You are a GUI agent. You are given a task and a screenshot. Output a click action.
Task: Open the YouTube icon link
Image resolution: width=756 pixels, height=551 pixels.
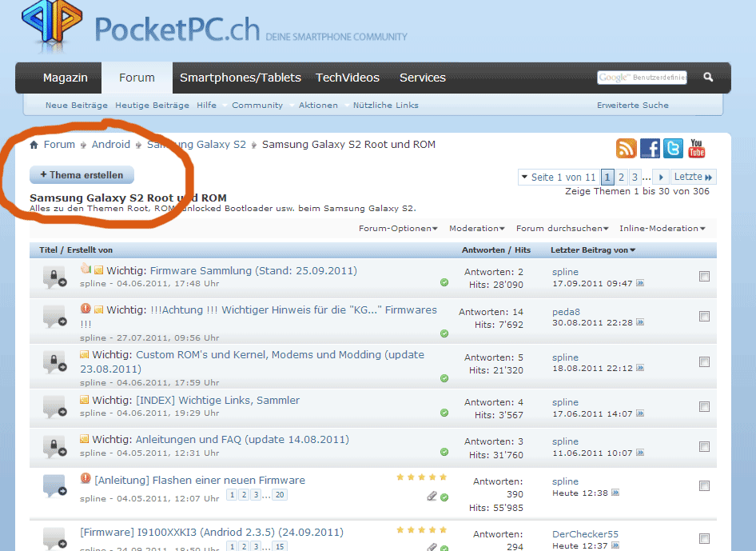point(696,149)
